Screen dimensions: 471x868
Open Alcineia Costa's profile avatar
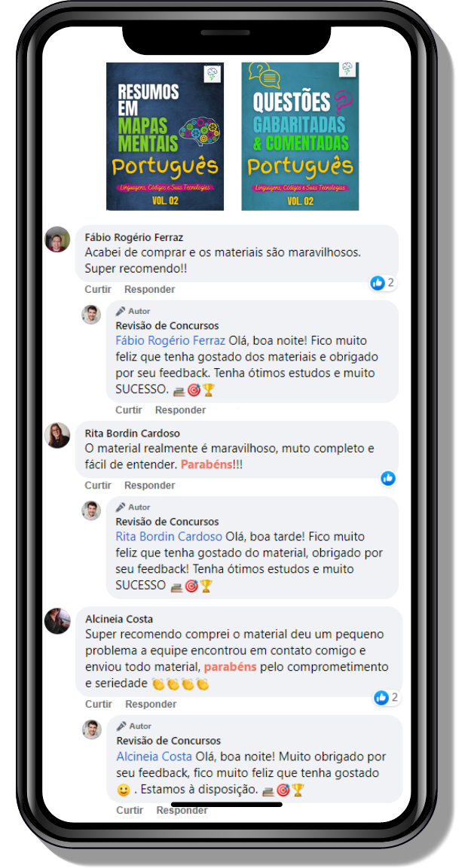tap(57, 621)
